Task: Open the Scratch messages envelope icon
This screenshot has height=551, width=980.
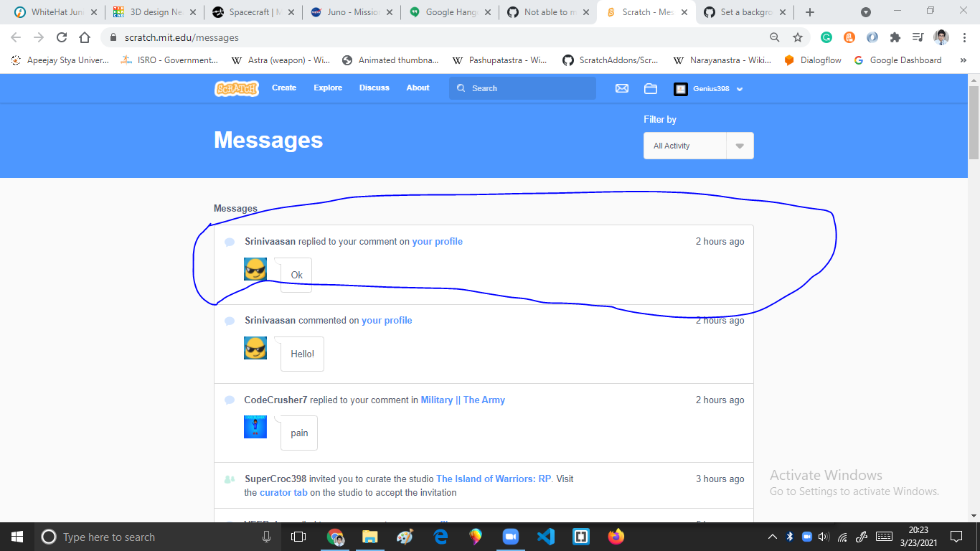Action: (x=621, y=88)
